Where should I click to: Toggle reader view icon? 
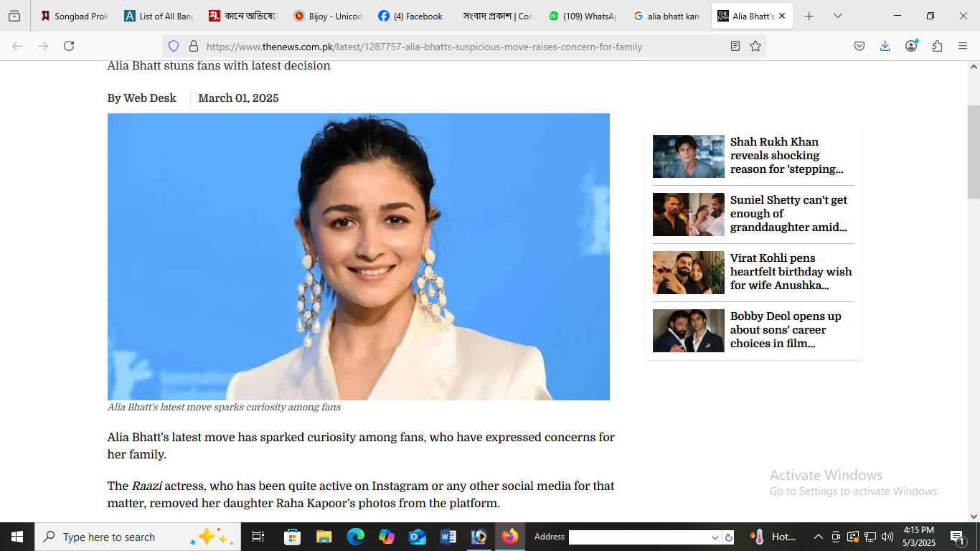[x=735, y=46]
